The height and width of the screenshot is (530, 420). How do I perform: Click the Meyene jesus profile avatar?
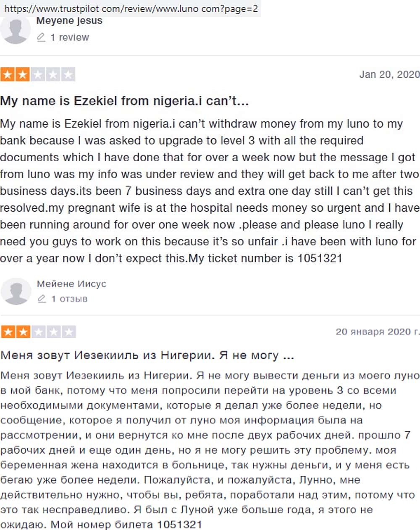[x=16, y=30]
